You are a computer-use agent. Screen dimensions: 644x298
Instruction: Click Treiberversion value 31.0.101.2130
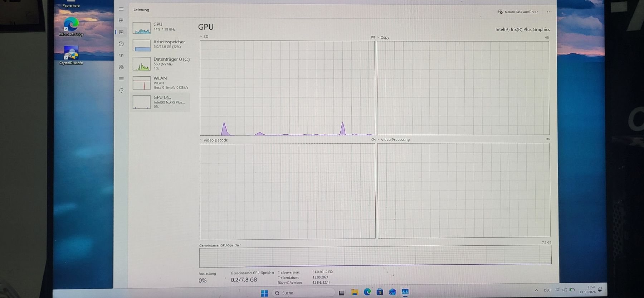[322, 272]
